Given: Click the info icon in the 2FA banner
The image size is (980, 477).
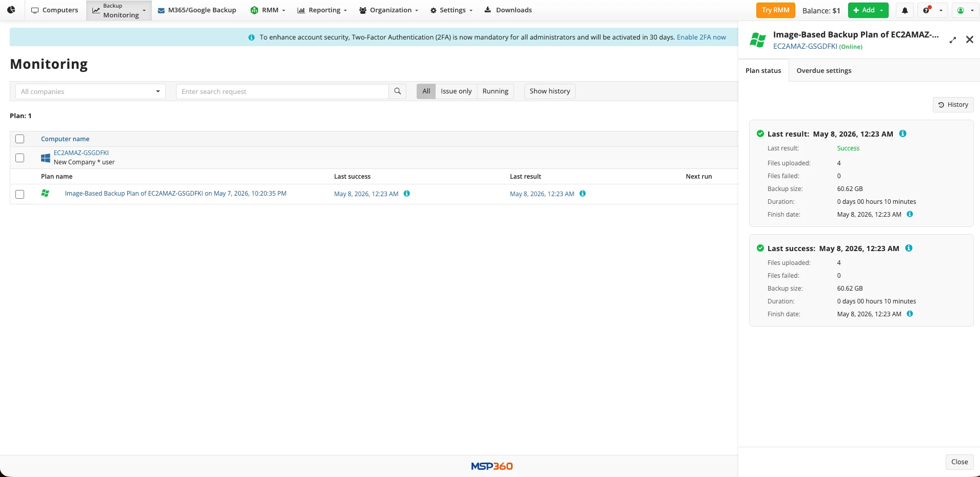Looking at the screenshot, I should click(251, 37).
